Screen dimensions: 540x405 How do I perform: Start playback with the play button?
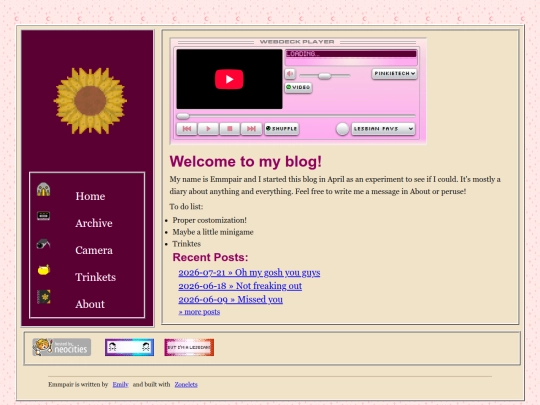pos(208,129)
